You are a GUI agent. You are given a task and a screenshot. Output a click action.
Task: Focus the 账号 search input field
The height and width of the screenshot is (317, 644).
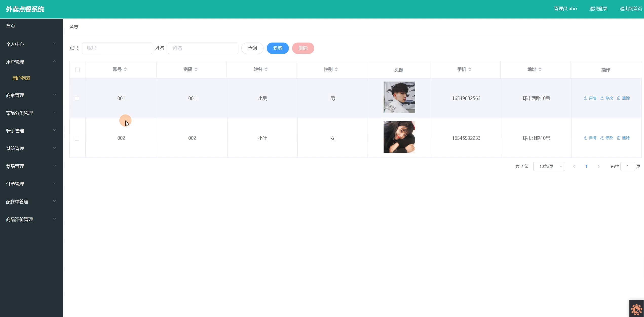[117, 48]
